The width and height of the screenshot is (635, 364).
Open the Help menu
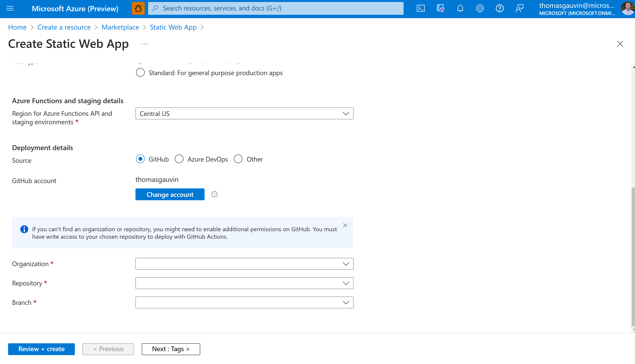[499, 8]
